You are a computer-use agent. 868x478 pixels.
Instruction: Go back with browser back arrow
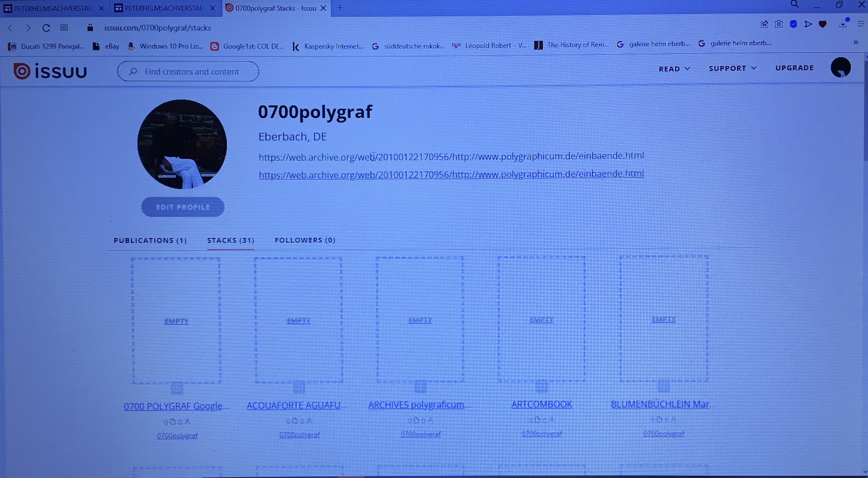(x=11, y=28)
